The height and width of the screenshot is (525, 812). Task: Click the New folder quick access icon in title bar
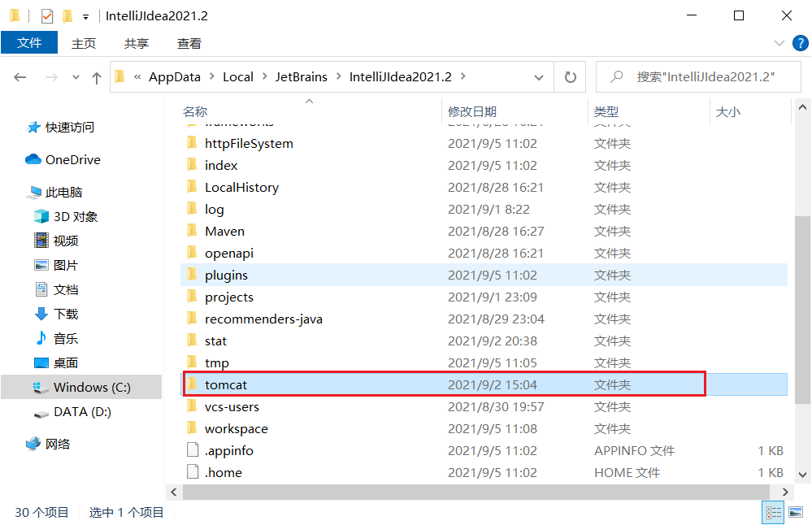click(x=67, y=16)
